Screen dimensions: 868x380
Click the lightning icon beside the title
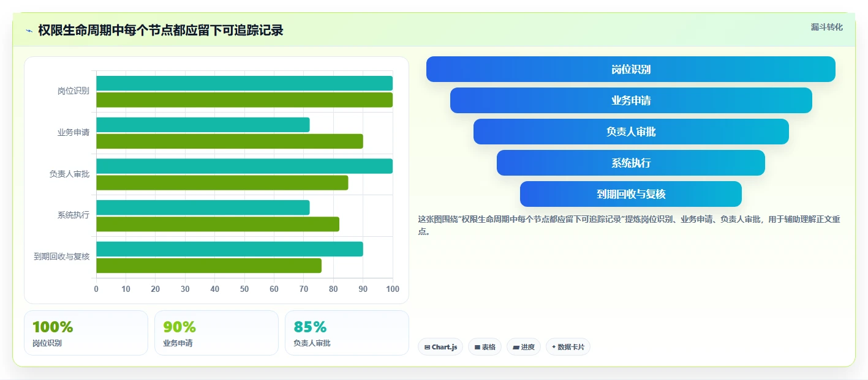pos(29,31)
